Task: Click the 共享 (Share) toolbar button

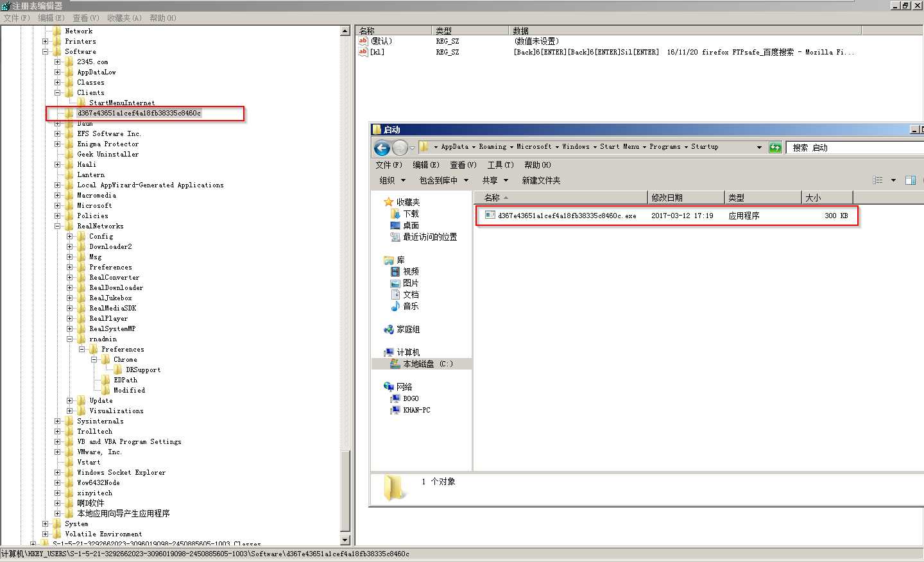Action: [495, 180]
